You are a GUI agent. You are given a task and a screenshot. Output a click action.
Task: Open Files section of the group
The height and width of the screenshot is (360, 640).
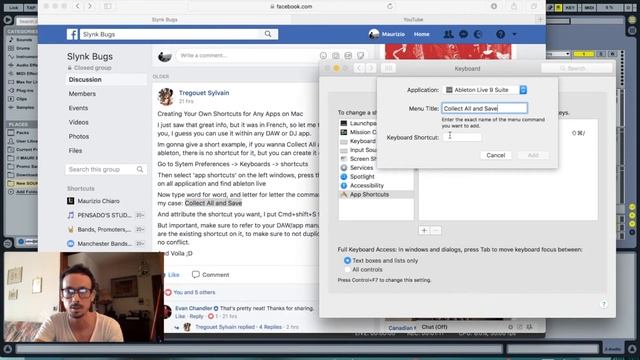(75, 151)
